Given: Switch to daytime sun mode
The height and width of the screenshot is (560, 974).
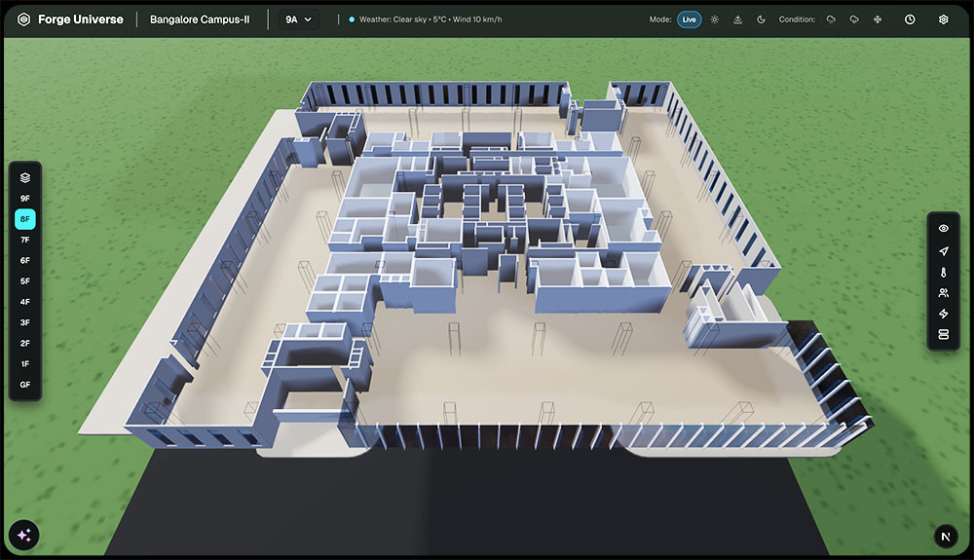Looking at the screenshot, I should [714, 19].
